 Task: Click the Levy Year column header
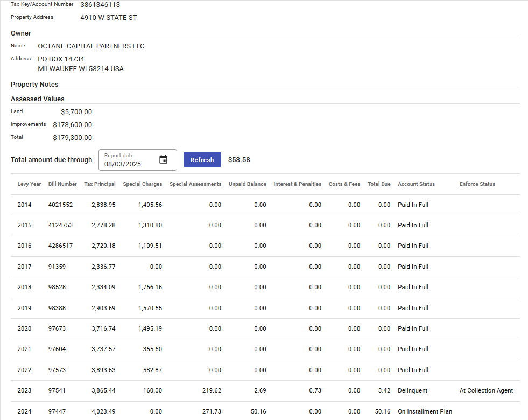coord(29,184)
